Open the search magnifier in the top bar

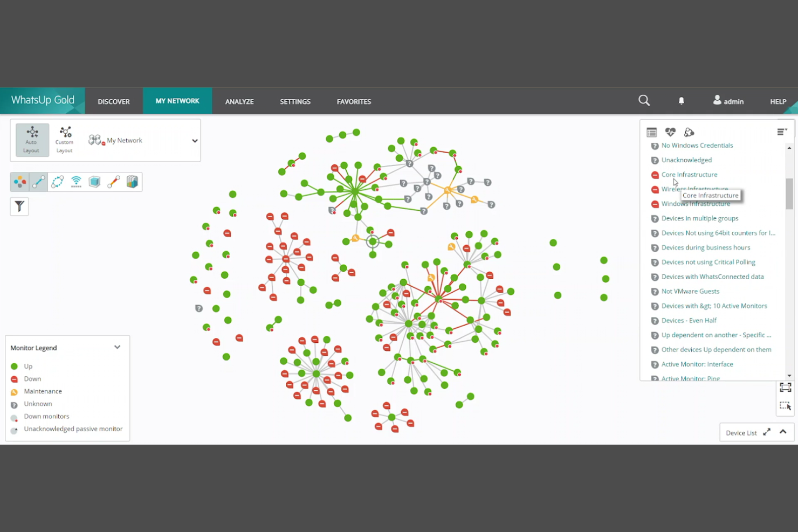click(644, 100)
